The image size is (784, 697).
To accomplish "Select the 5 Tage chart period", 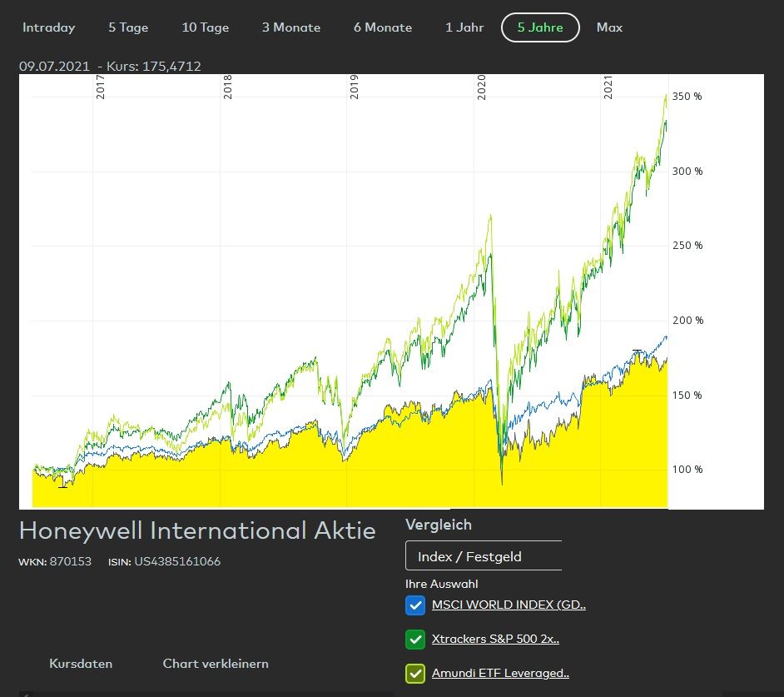I will click(128, 27).
